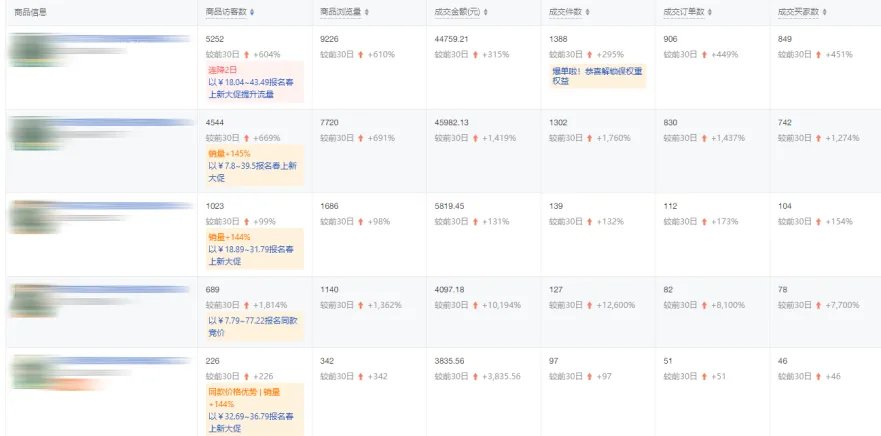Click 以￥18.89~31.79报名春上新大促 link
881x436 pixels.
252,254
